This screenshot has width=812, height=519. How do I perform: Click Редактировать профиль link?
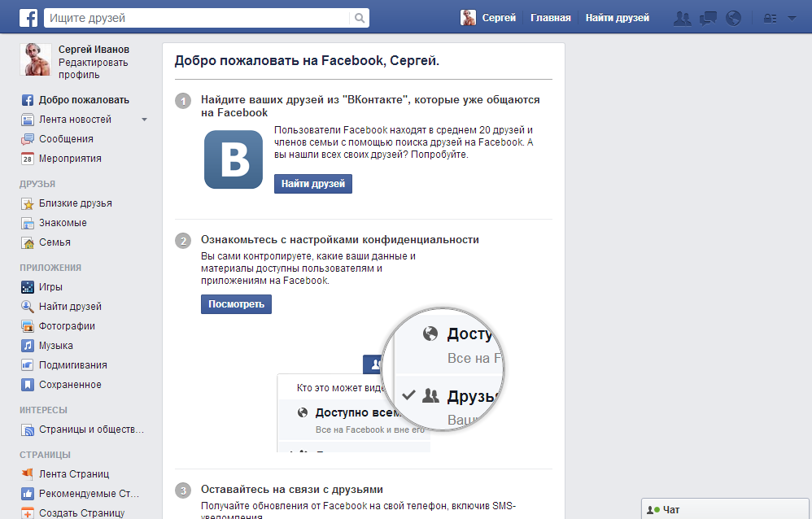pyautogui.click(x=94, y=68)
